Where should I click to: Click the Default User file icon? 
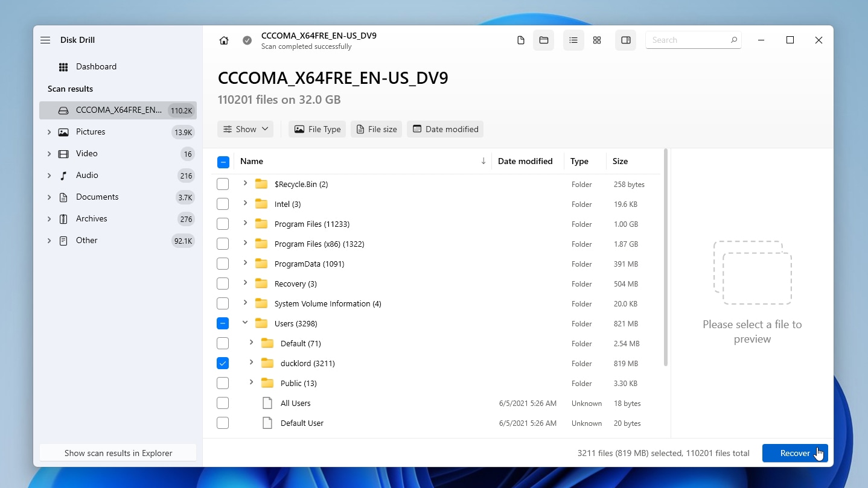point(267,423)
